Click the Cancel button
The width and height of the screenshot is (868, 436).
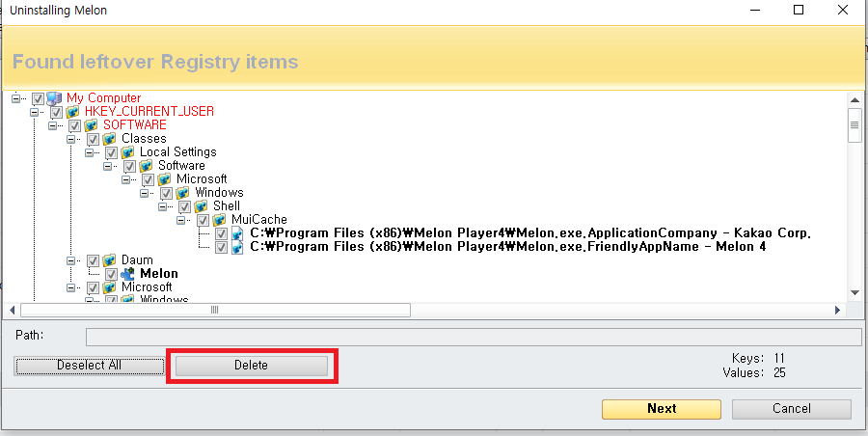tap(792, 409)
